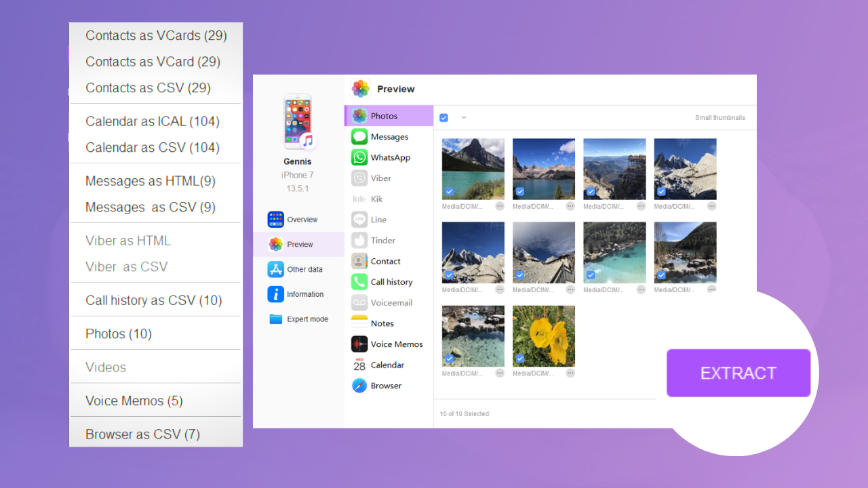Select the Voice Memos category

tap(396, 344)
